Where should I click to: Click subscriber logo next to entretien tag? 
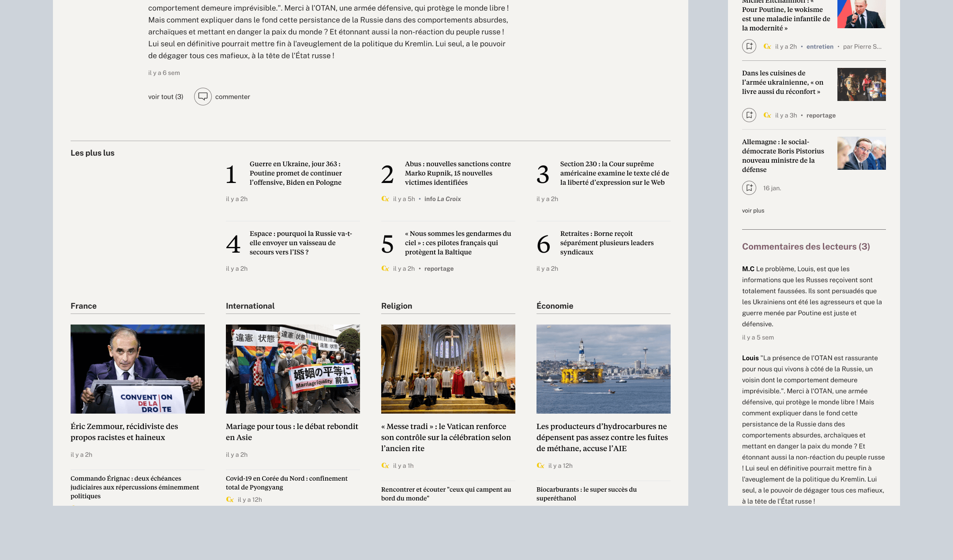(x=767, y=47)
